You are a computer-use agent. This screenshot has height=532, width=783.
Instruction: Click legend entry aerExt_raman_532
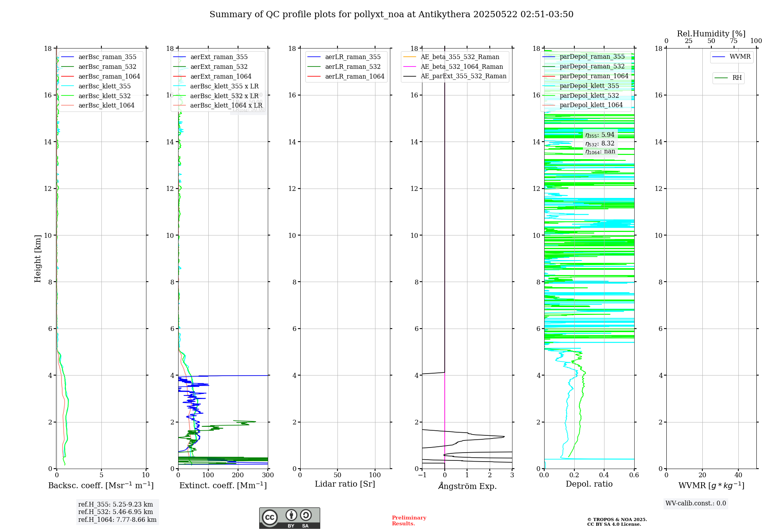click(211, 67)
